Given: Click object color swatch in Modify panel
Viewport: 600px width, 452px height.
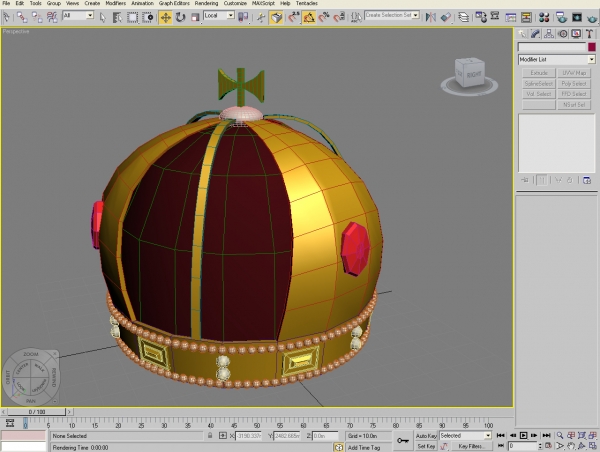Looking at the screenshot, I should [x=592, y=47].
